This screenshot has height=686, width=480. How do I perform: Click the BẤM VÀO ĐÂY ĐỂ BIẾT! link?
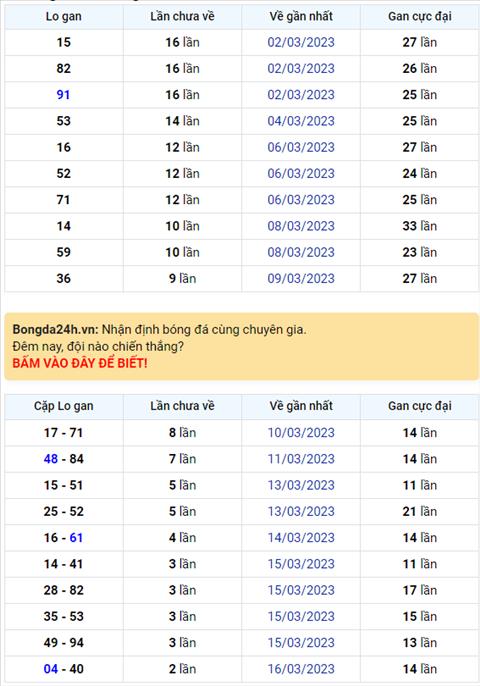tap(80, 363)
